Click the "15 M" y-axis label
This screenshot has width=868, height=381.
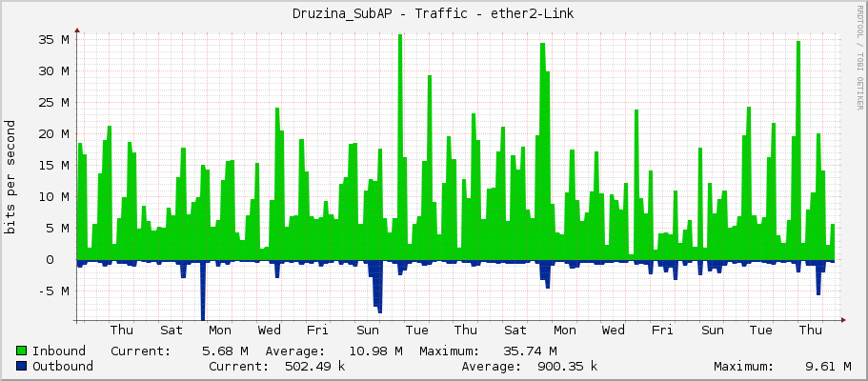coord(53,165)
